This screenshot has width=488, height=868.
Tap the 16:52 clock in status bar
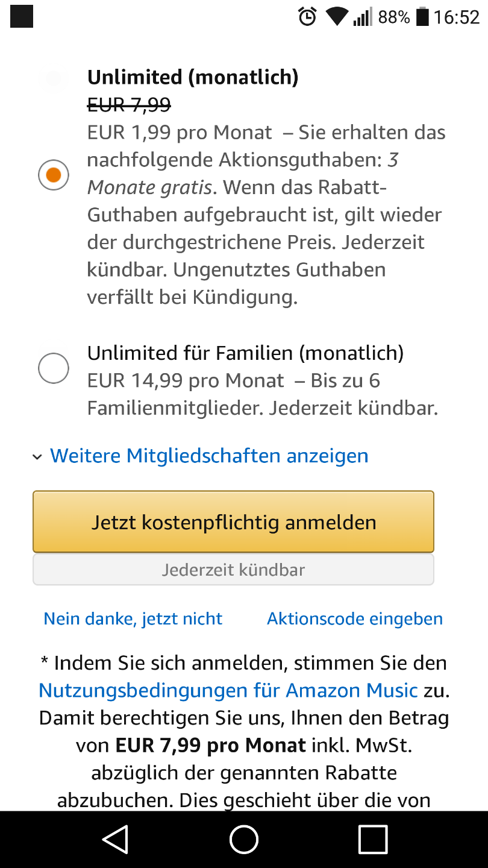click(x=456, y=17)
